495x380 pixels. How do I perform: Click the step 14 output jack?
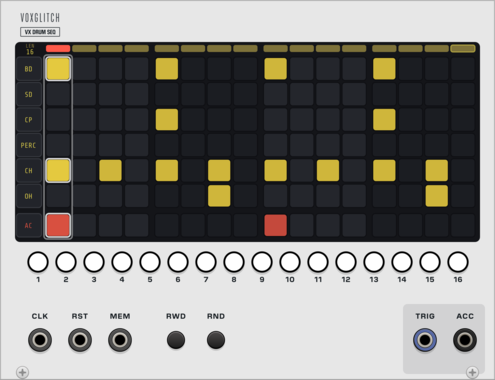pyautogui.click(x=402, y=262)
